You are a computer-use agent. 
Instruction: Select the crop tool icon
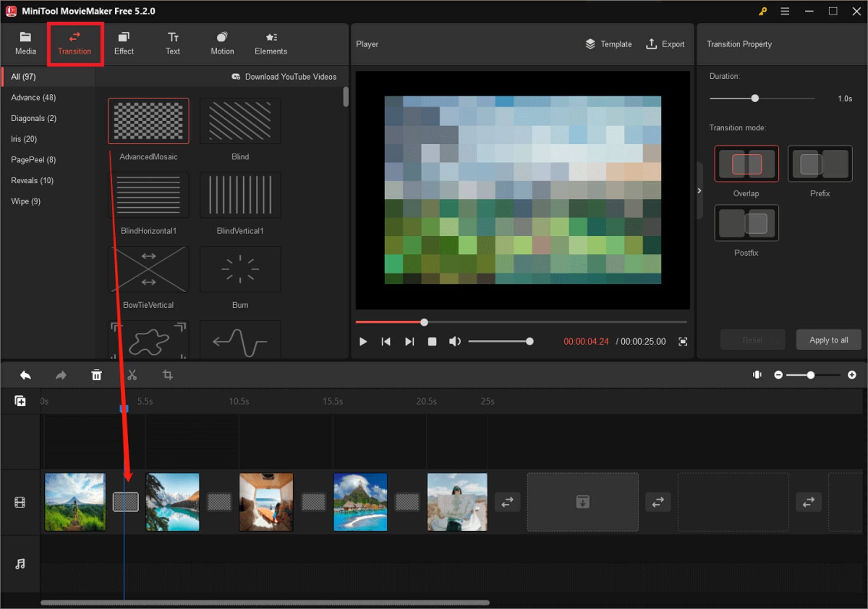(x=168, y=375)
